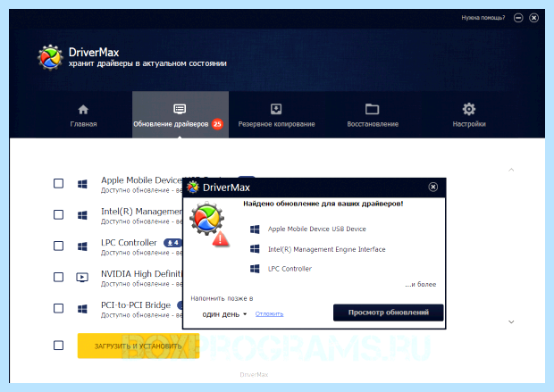The image size is (554, 392).
Task: Click the driver update monitor icon
Action: point(180,109)
